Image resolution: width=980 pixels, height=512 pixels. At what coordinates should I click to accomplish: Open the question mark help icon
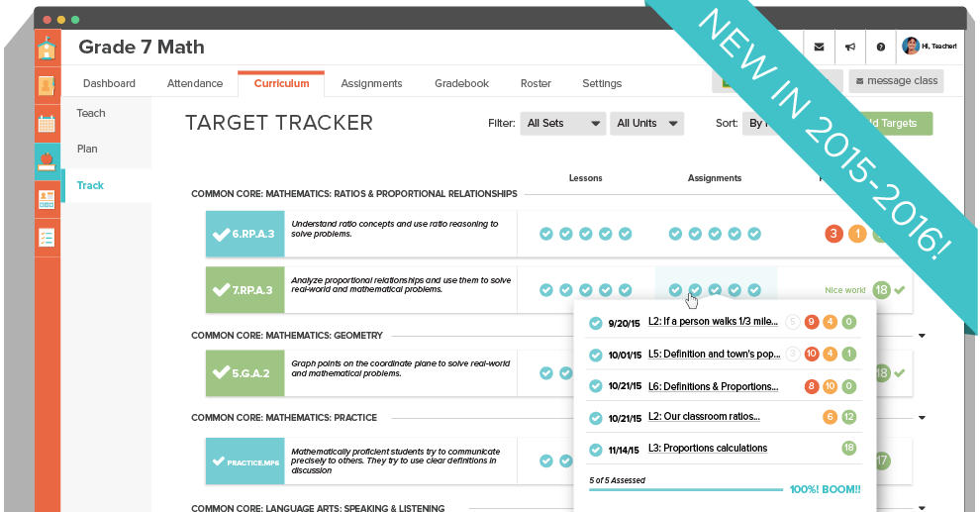880,47
